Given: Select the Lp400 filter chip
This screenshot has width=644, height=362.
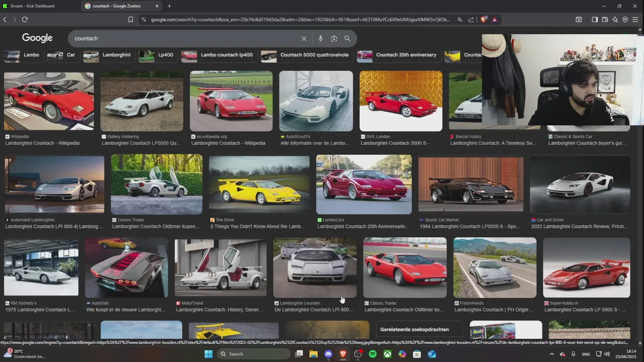Looking at the screenshot, I should 157,55.
